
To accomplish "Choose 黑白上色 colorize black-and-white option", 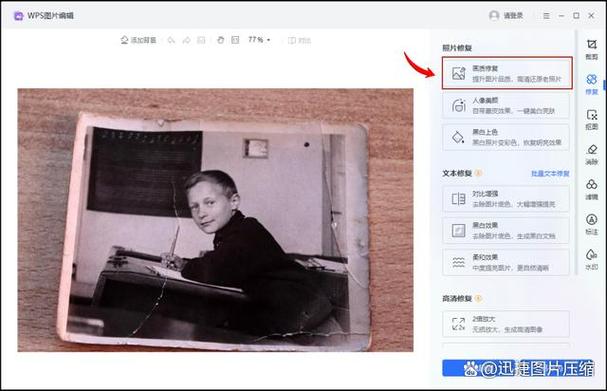I will pyautogui.click(x=506, y=137).
